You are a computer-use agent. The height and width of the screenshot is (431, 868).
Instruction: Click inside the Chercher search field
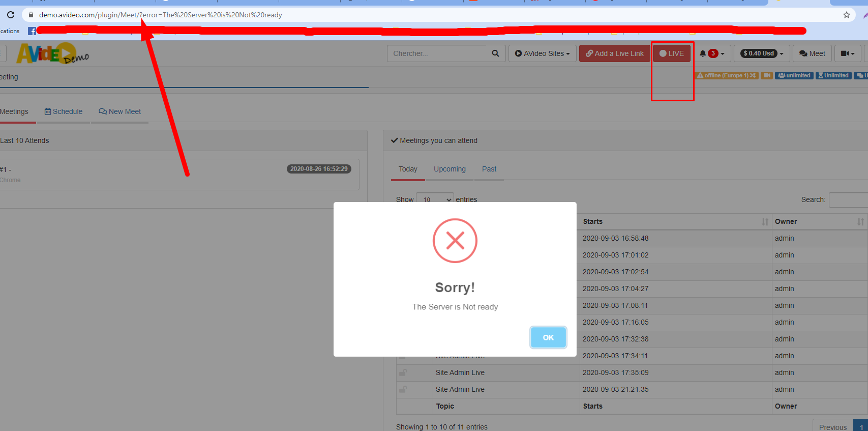438,53
